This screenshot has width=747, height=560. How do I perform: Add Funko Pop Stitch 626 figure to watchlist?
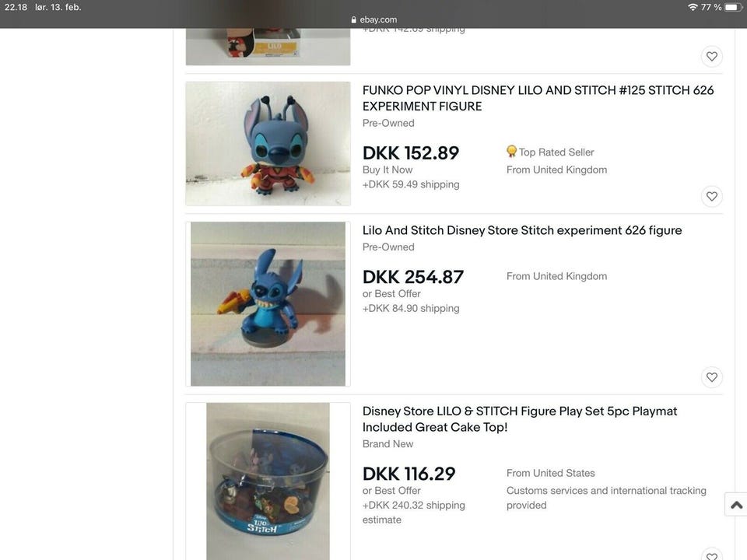(x=712, y=196)
